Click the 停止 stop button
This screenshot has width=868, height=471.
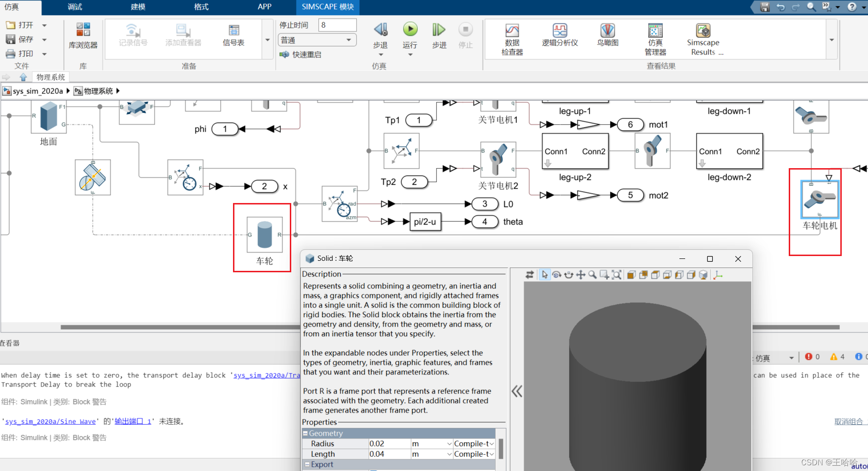point(466,35)
